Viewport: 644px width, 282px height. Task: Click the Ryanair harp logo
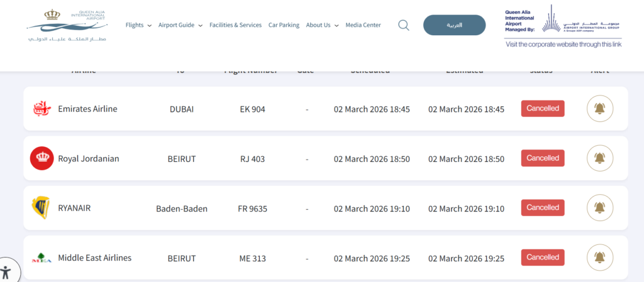coord(40,208)
